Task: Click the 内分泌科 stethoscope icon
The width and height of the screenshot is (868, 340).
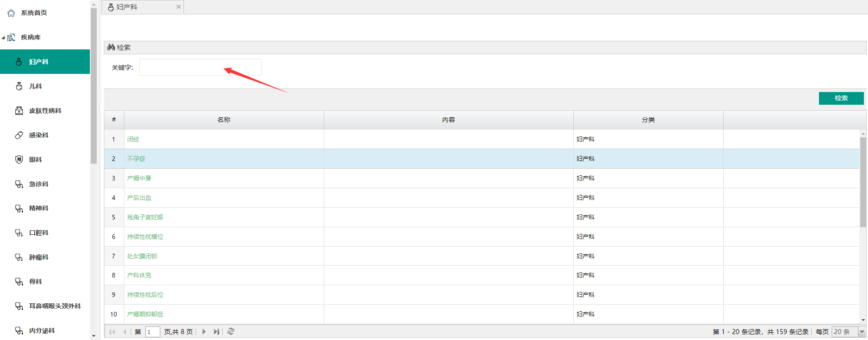Action: point(19,330)
